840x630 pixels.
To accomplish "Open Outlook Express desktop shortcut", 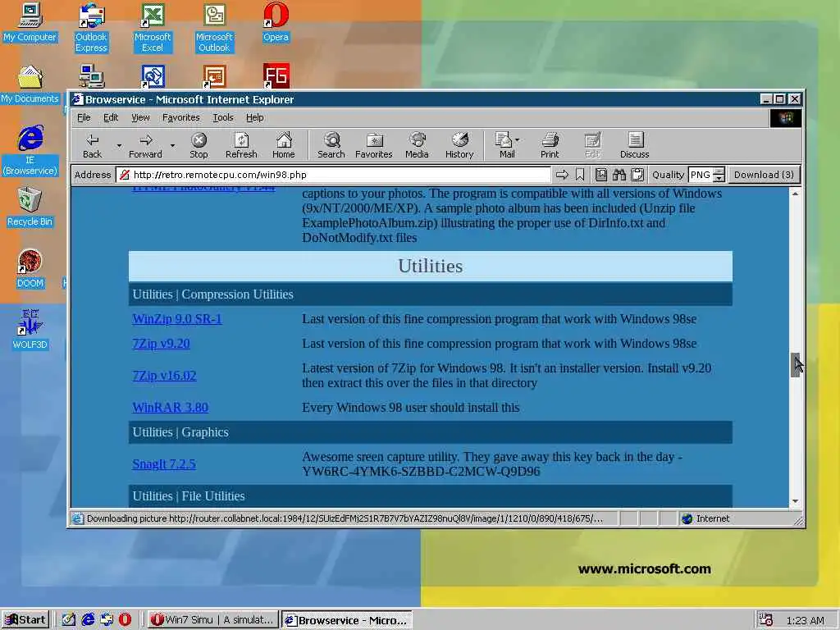I will 91,28.
